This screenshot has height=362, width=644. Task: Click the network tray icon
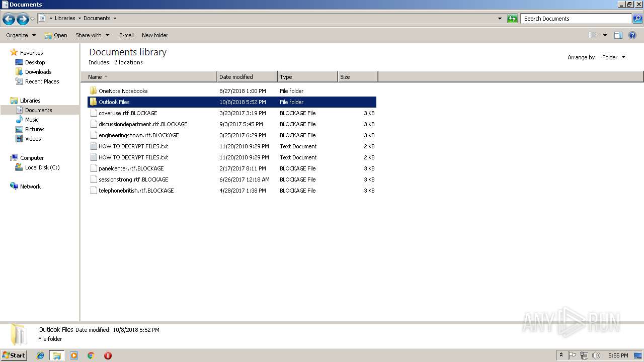click(584, 355)
